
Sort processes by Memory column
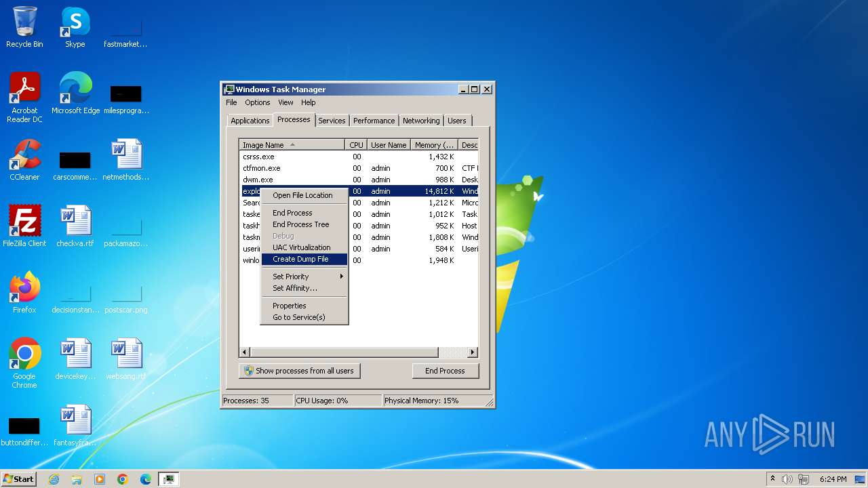435,145
